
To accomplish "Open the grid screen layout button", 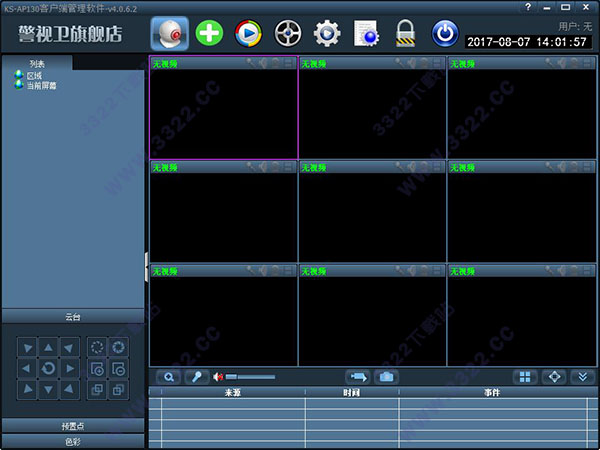I will pos(525,377).
